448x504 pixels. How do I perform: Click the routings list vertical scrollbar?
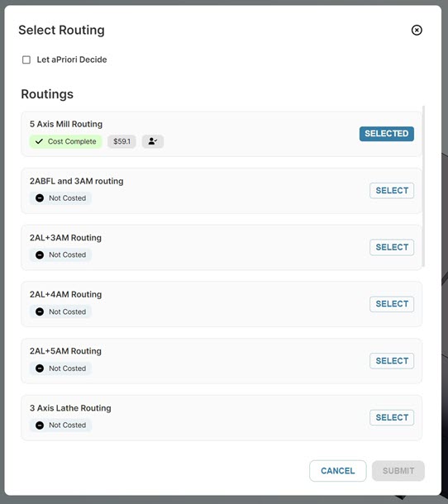(x=423, y=187)
